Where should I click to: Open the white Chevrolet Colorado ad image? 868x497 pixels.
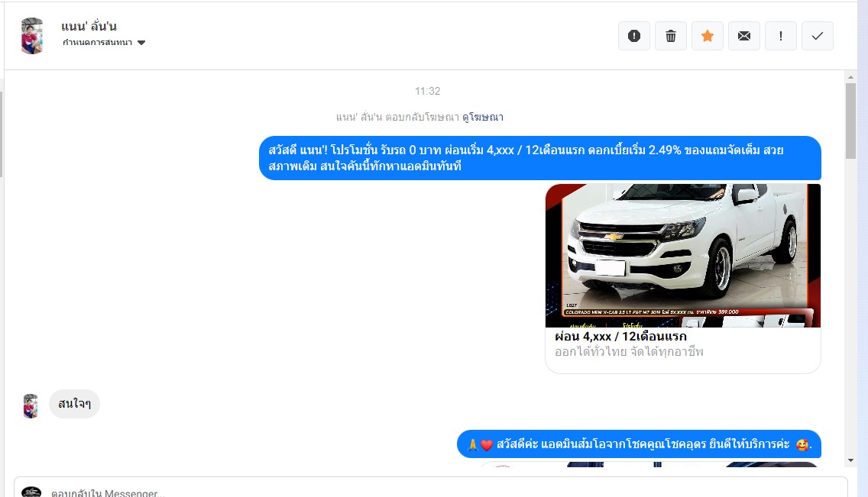pyautogui.click(x=682, y=256)
